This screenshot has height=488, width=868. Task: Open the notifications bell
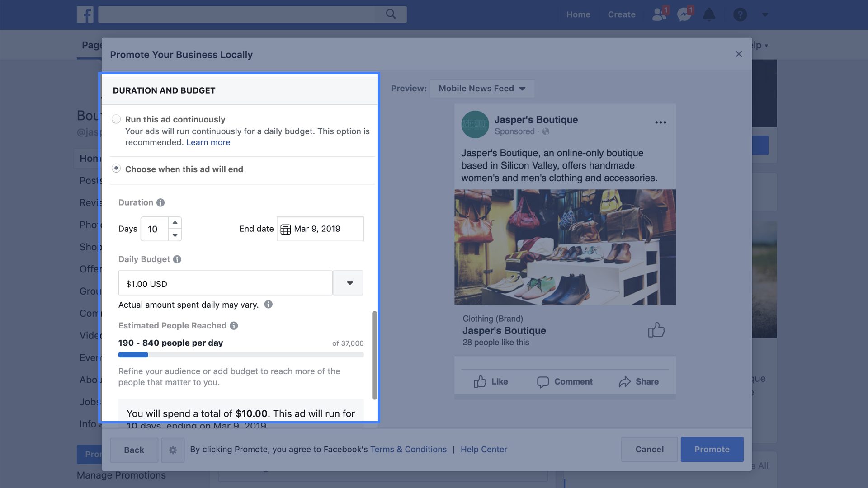tap(709, 14)
